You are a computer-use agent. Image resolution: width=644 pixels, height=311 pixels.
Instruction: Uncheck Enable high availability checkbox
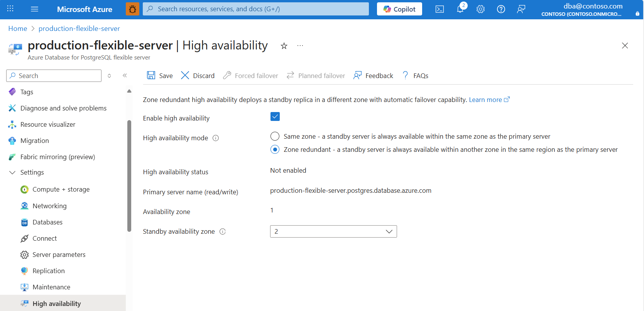tap(275, 117)
